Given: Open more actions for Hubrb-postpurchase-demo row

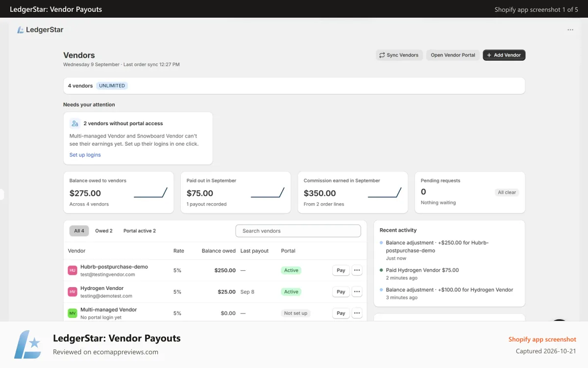Looking at the screenshot, I should [x=357, y=270].
